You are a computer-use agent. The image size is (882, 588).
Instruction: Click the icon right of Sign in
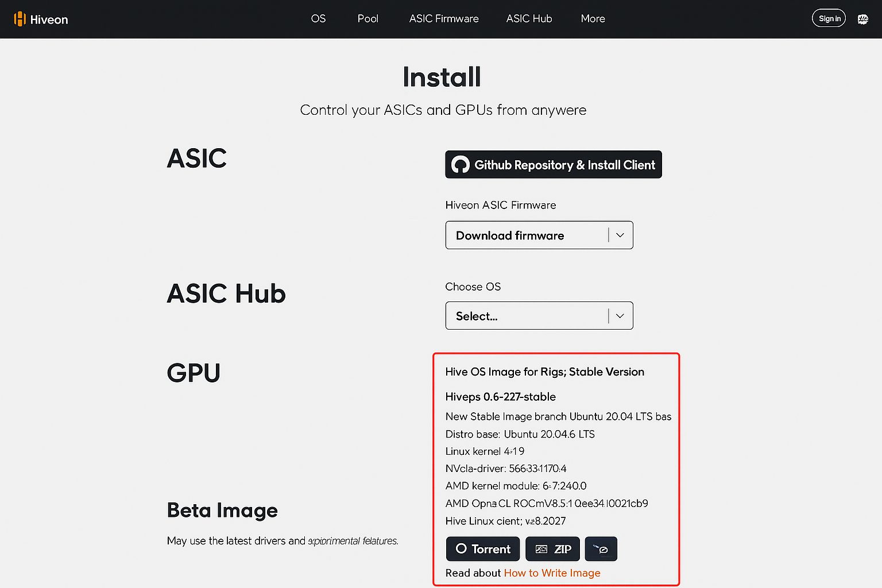coord(862,19)
